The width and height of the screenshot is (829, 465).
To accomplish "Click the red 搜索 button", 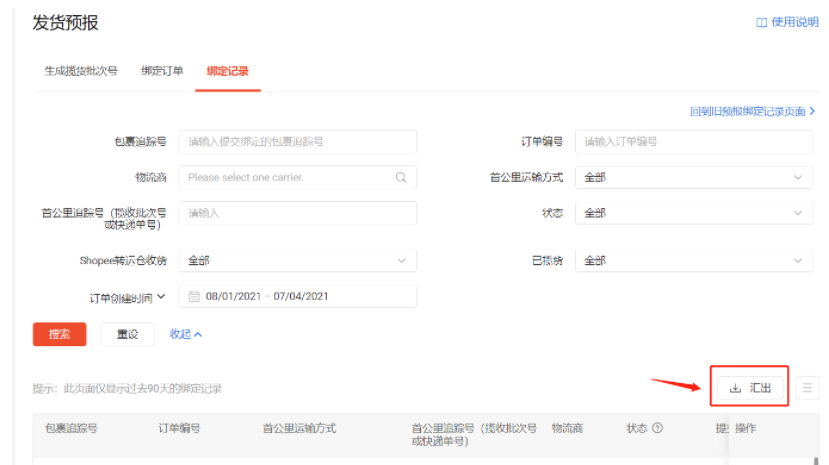I will (x=59, y=334).
